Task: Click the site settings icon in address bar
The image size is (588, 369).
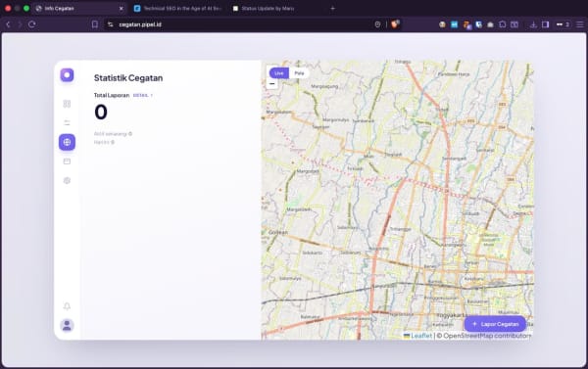Action: click(x=110, y=24)
